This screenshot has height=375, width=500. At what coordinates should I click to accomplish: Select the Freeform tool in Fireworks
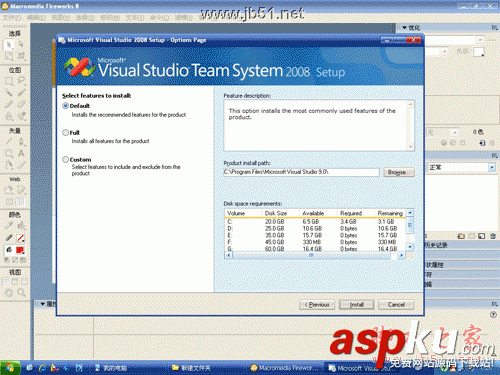tap(9, 165)
